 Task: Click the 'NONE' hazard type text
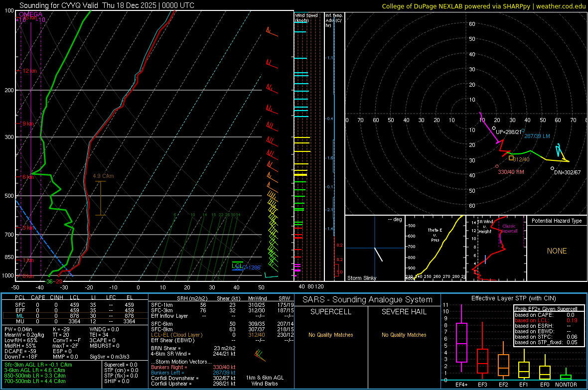coord(557,251)
